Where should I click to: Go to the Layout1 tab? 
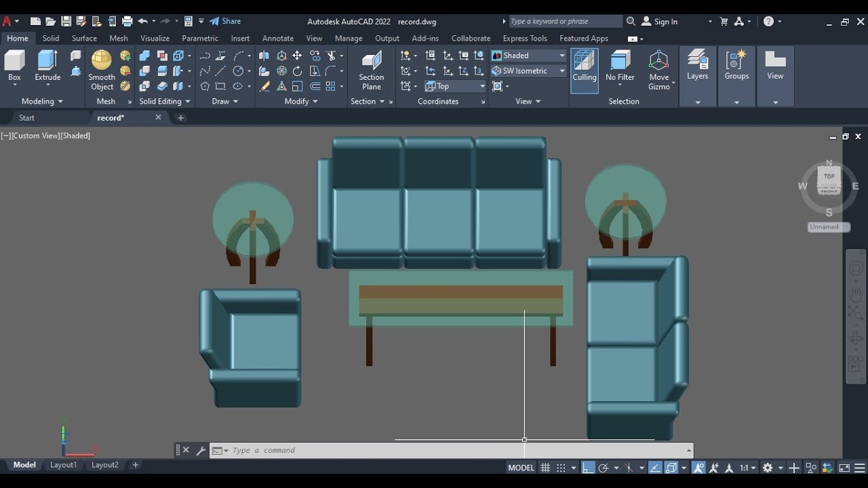click(x=64, y=465)
